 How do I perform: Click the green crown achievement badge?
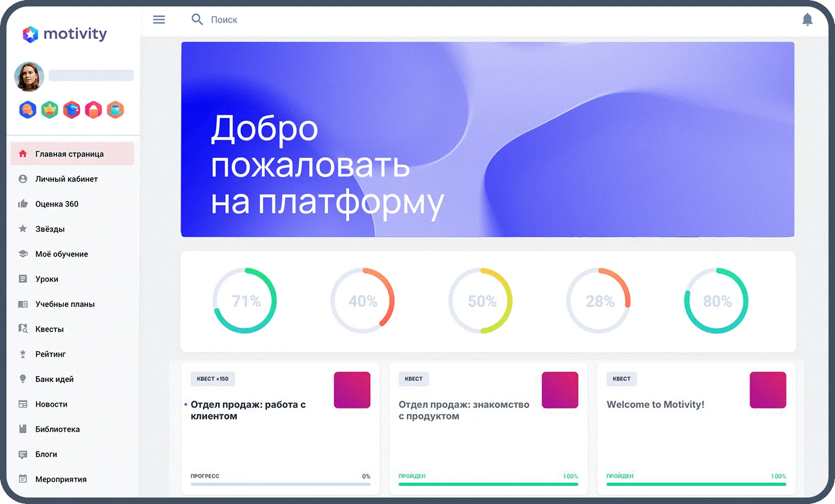point(50,110)
